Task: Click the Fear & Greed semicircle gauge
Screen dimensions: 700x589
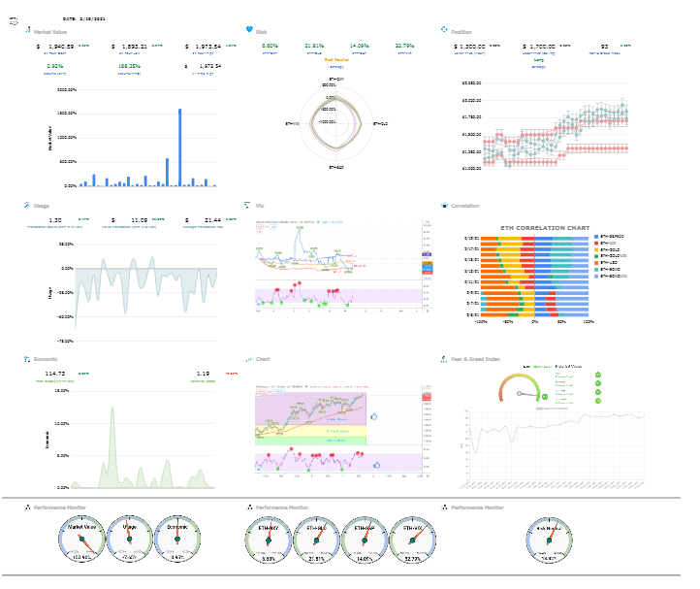Action: [520, 387]
